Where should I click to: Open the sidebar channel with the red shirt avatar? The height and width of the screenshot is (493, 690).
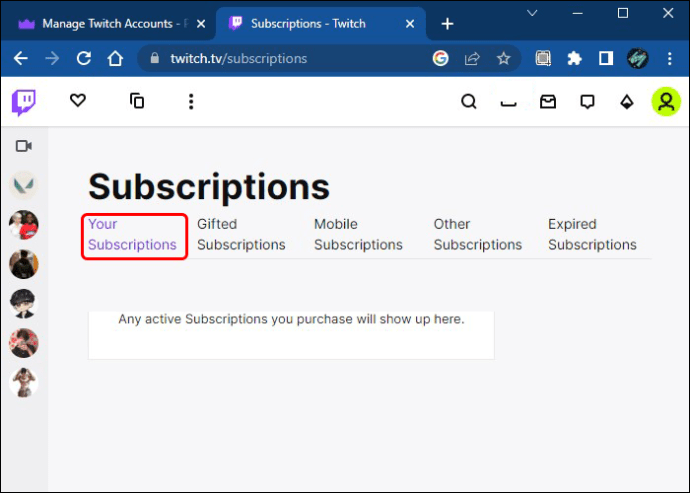24,225
